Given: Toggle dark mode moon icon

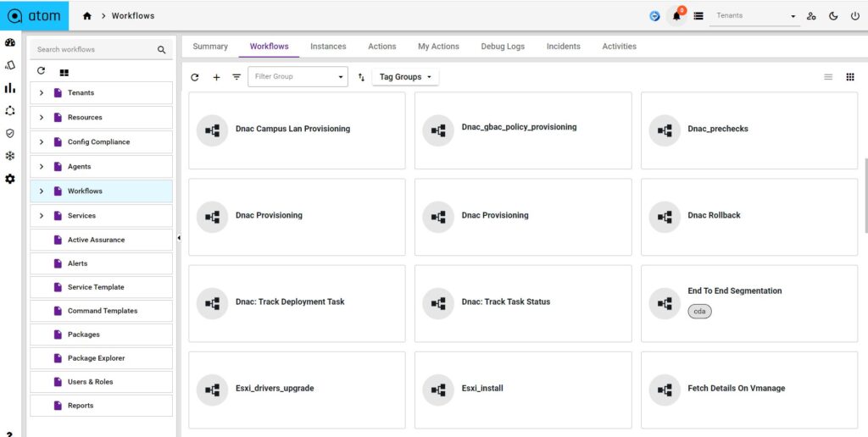Looking at the screenshot, I should tap(833, 16).
